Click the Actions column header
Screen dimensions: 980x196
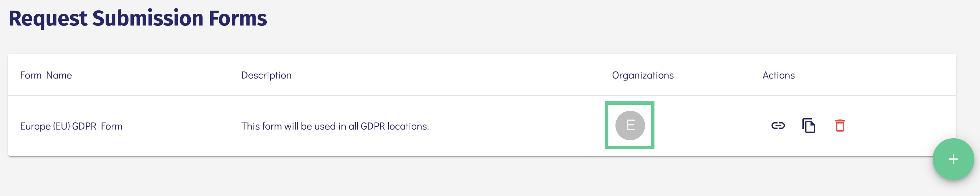point(778,75)
